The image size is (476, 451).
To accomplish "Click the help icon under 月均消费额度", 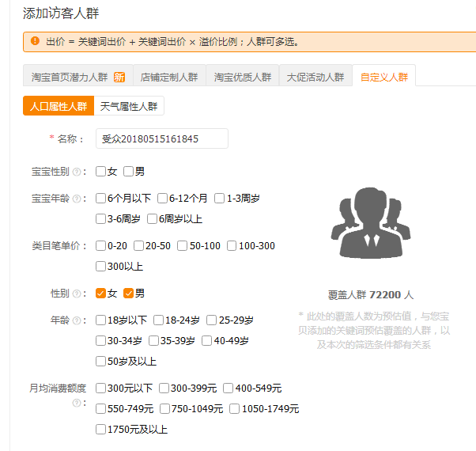I will (x=77, y=402).
